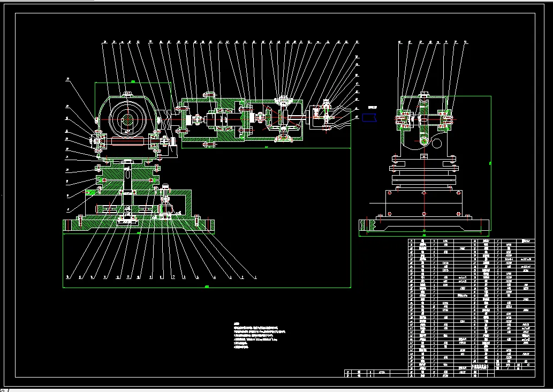Screen dimensions: 553x392
Task: Select part balloon number 11
Action: 128,277
